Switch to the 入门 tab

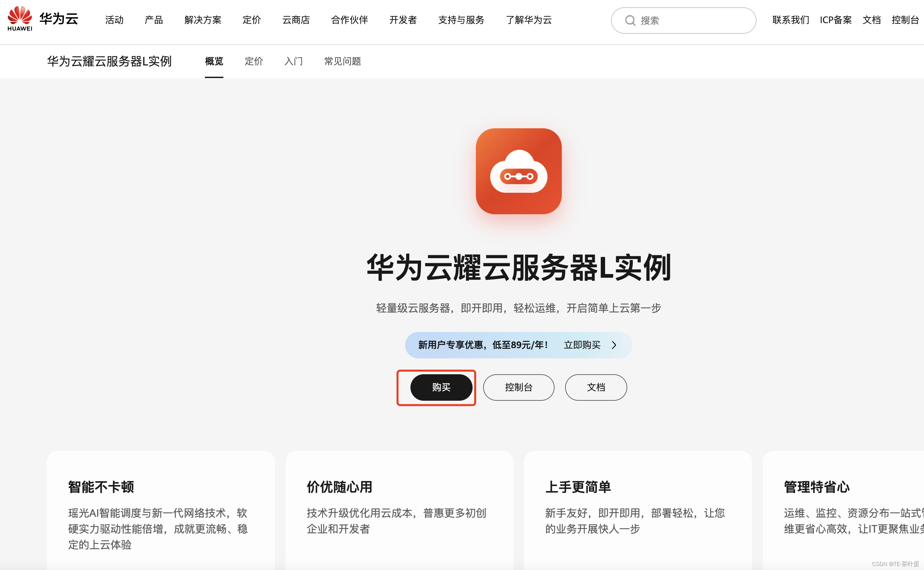(x=293, y=61)
